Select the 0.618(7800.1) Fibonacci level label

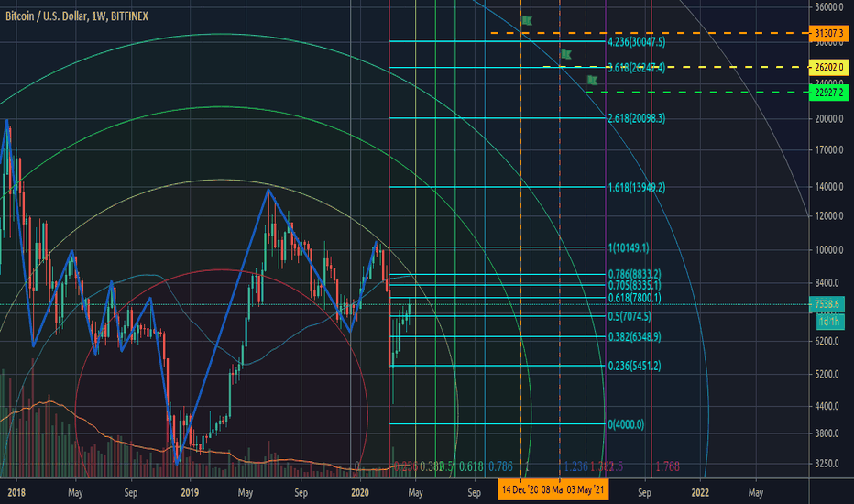(x=634, y=298)
